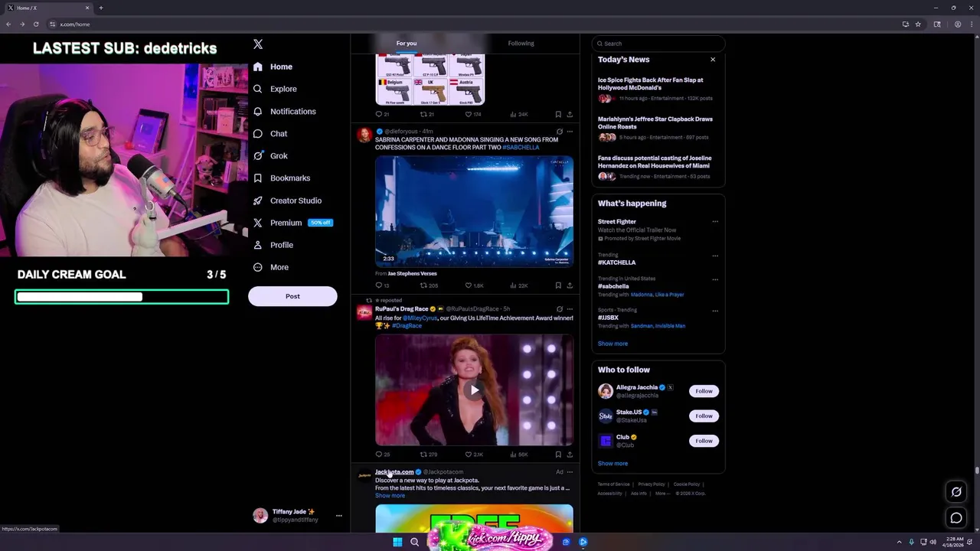Image resolution: width=980 pixels, height=551 pixels.
Task: Open floating Grok button at bottom right
Action: (956, 492)
